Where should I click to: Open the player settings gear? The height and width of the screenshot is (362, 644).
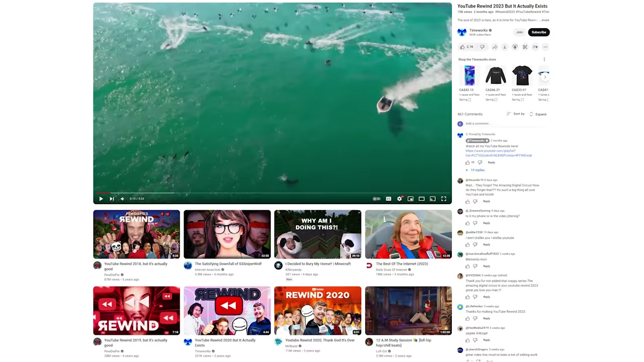[399, 199]
